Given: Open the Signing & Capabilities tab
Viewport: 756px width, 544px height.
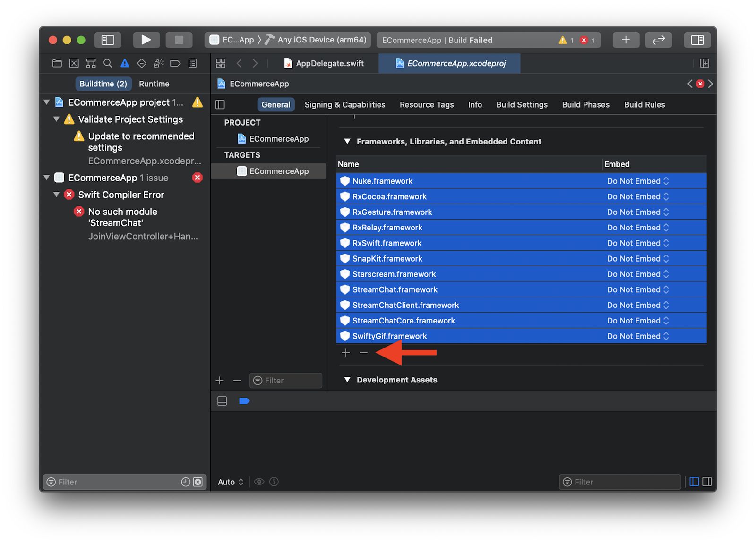Looking at the screenshot, I should (344, 104).
